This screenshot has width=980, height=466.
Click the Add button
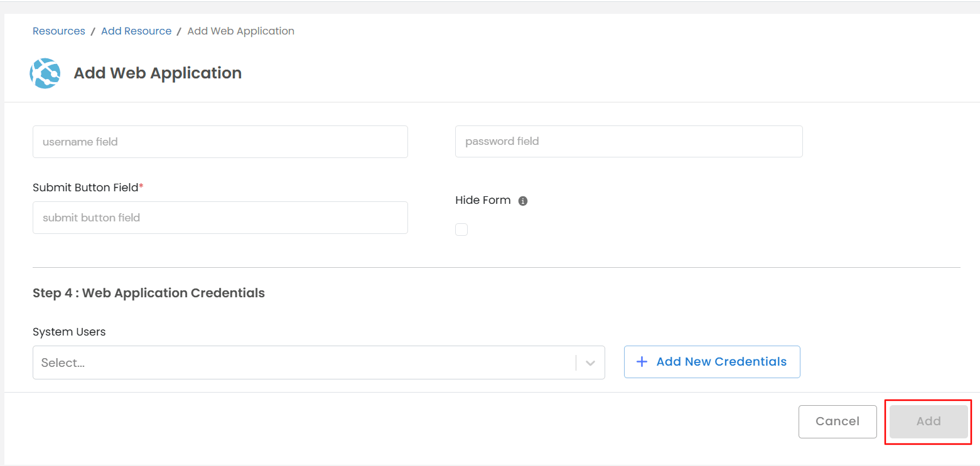tap(928, 421)
